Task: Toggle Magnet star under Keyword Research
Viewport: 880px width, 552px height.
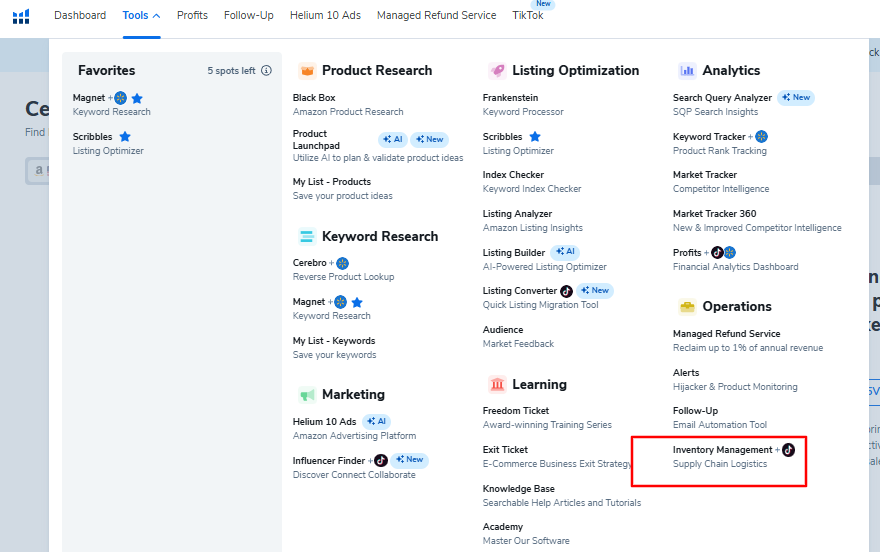Action: [357, 303]
